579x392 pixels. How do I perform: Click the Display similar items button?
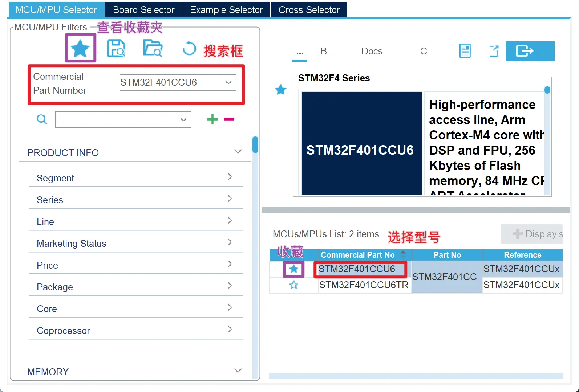[x=533, y=234]
